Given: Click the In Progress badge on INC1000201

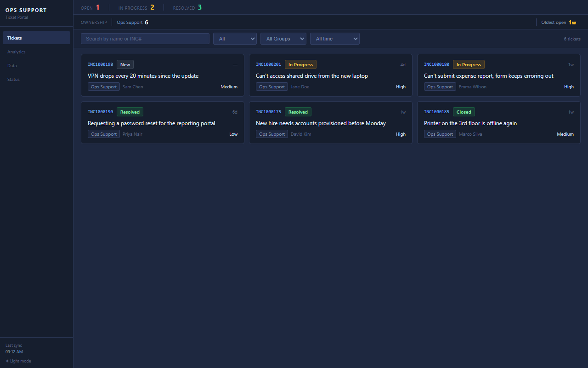Looking at the screenshot, I should pos(300,65).
